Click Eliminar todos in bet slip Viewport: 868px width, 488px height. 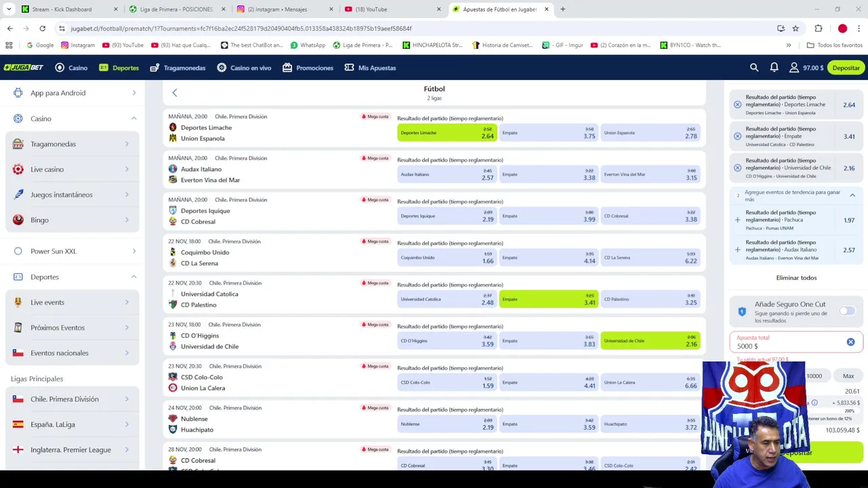click(796, 278)
